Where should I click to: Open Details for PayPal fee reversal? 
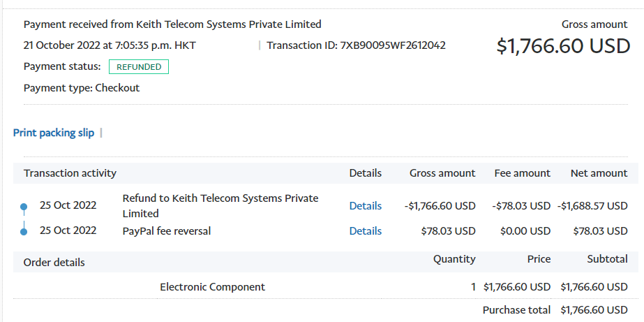(366, 231)
